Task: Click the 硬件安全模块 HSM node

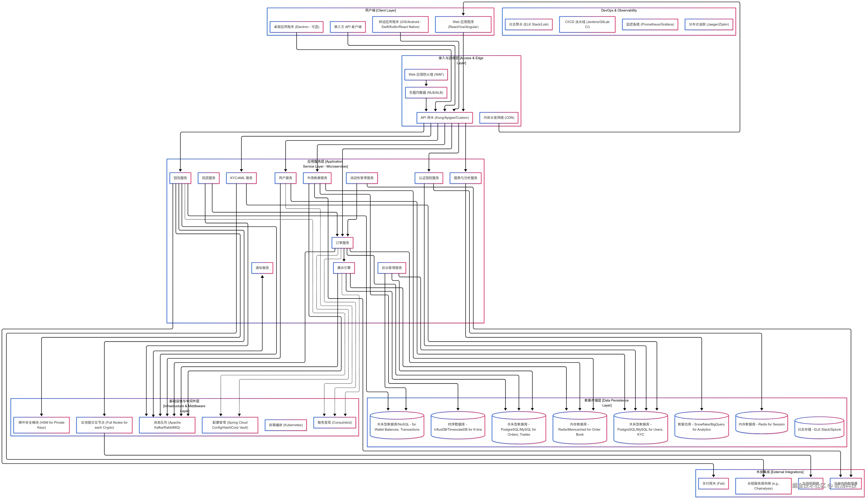Action: [41, 425]
